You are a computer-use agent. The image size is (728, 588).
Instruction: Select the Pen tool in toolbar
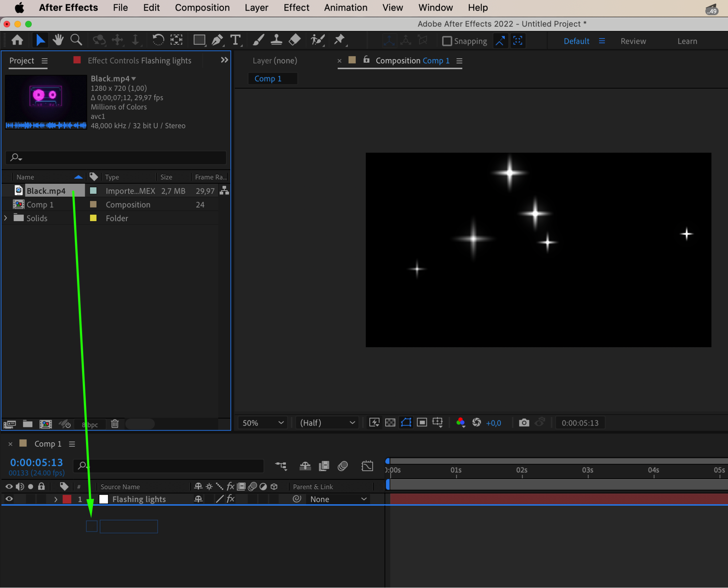pos(217,40)
